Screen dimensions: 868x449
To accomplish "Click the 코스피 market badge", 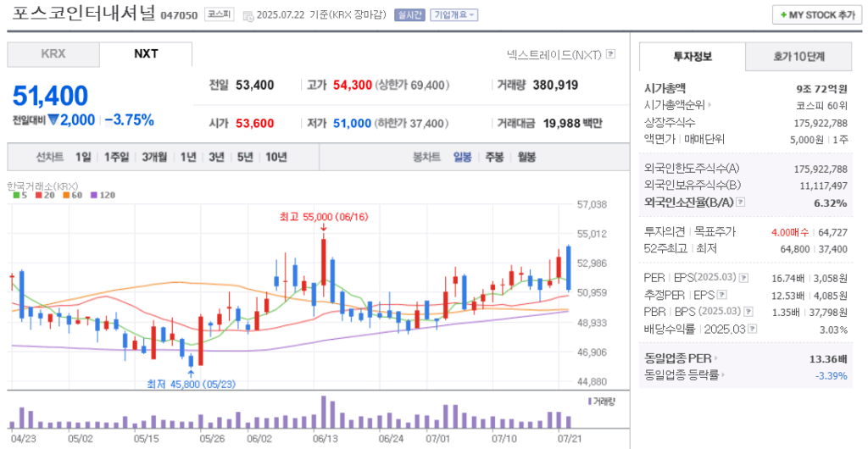I will (219, 15).
